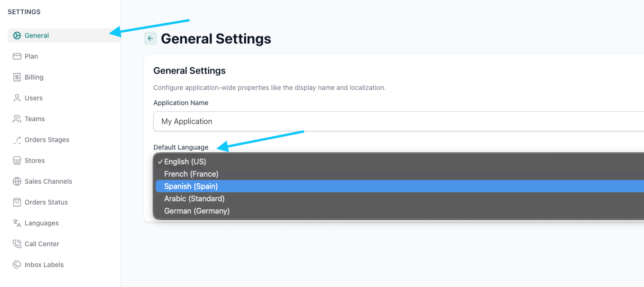Click the Sales Channels globe icon
Screen dimensions: 644x287
click(17, 181)
